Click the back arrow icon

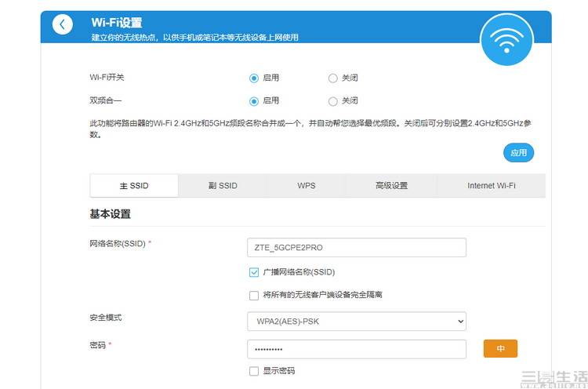click(63, 24)
